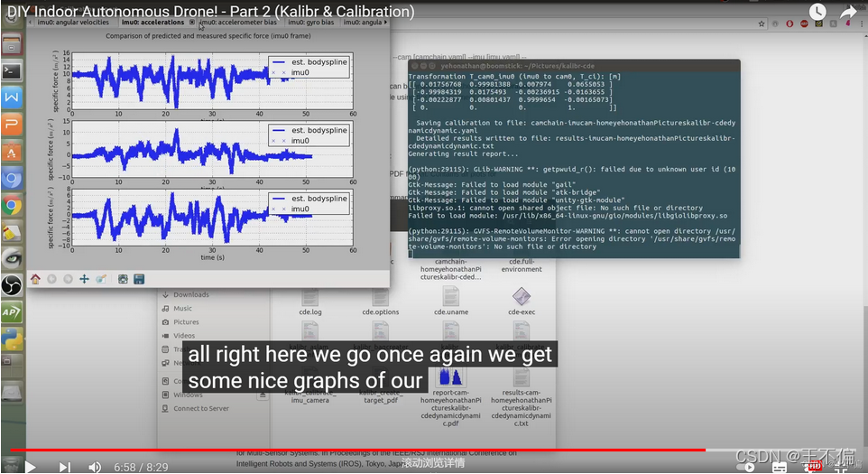Select the imu0: accelerations tab

(x=152, y=23)
